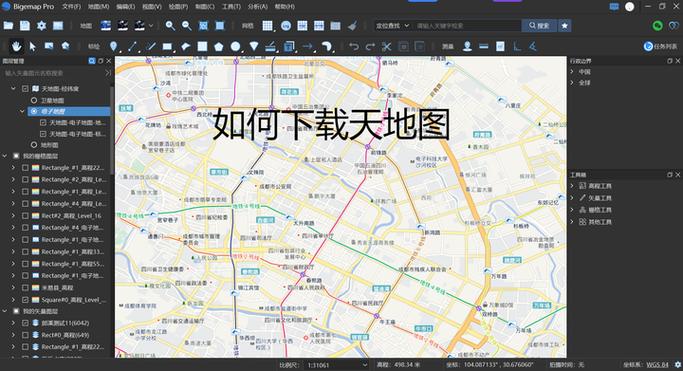Viewport: 683px width, 371px height.
Task: Open settings gear in the top toolbar
Action: point(41,26)
